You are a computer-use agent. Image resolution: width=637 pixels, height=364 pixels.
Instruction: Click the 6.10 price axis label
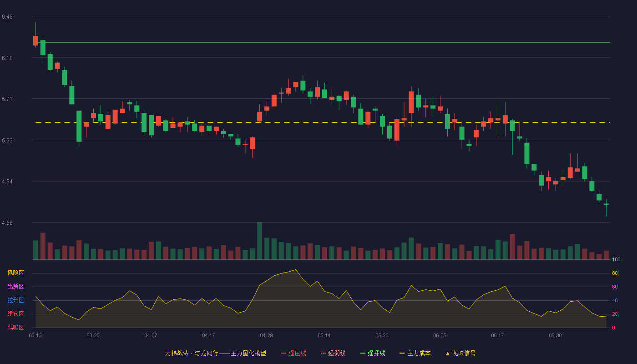7,58
